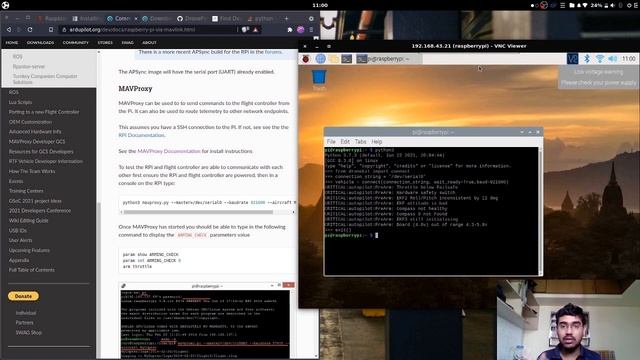The height and width of the screenshot is (360, 640).
Task: Open the file manager folder icon on Pi taskbar
Action: click(x=333, y=59)
